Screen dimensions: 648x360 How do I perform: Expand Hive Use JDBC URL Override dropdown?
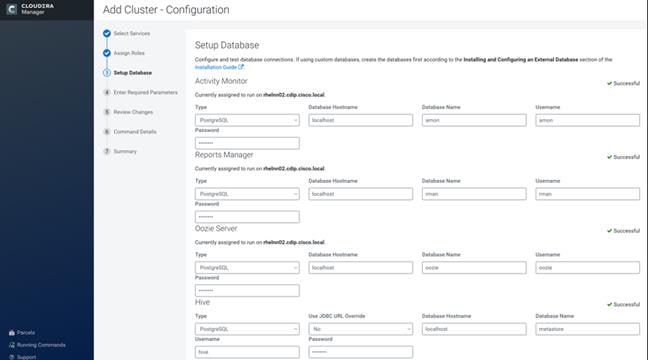pyautogui.click(x=360, y=329)
